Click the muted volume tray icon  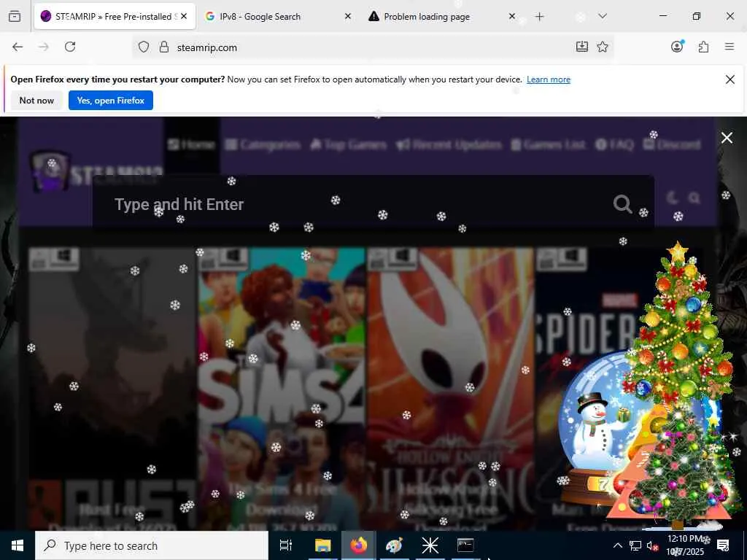[x=651, y=545]
